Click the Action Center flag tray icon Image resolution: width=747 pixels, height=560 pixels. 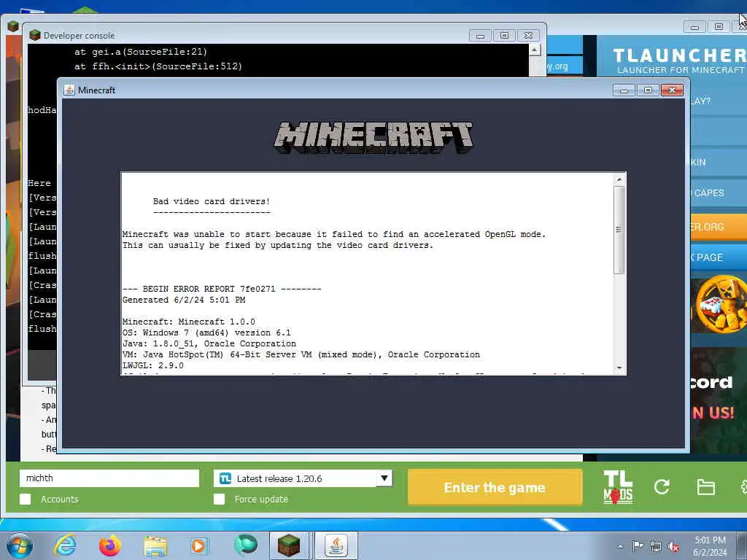pos(638,545)
